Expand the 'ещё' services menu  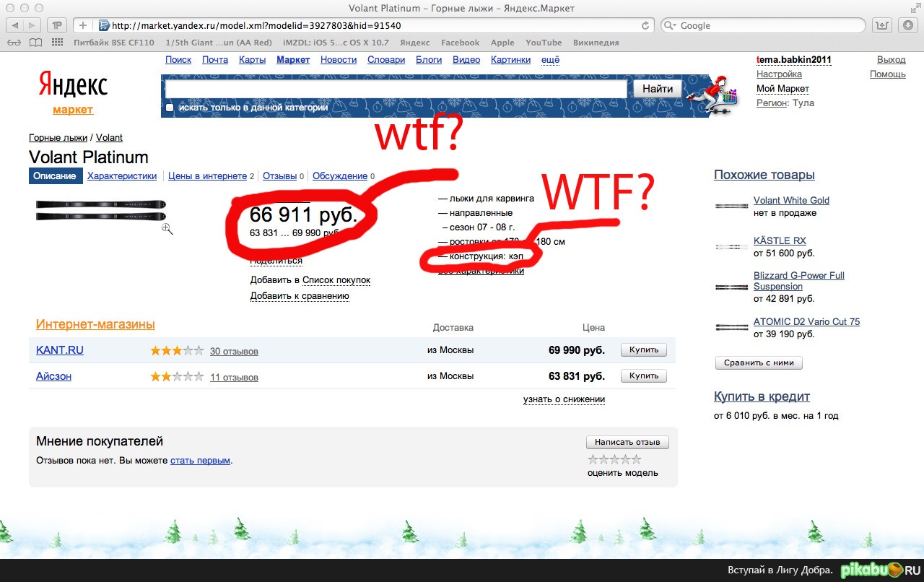[550, 60]
